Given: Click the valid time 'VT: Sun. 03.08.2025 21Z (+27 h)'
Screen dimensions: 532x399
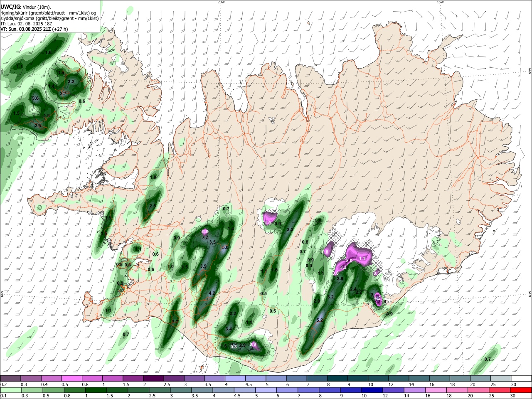Looking at the screenshot, I should (x=34, y=29).
